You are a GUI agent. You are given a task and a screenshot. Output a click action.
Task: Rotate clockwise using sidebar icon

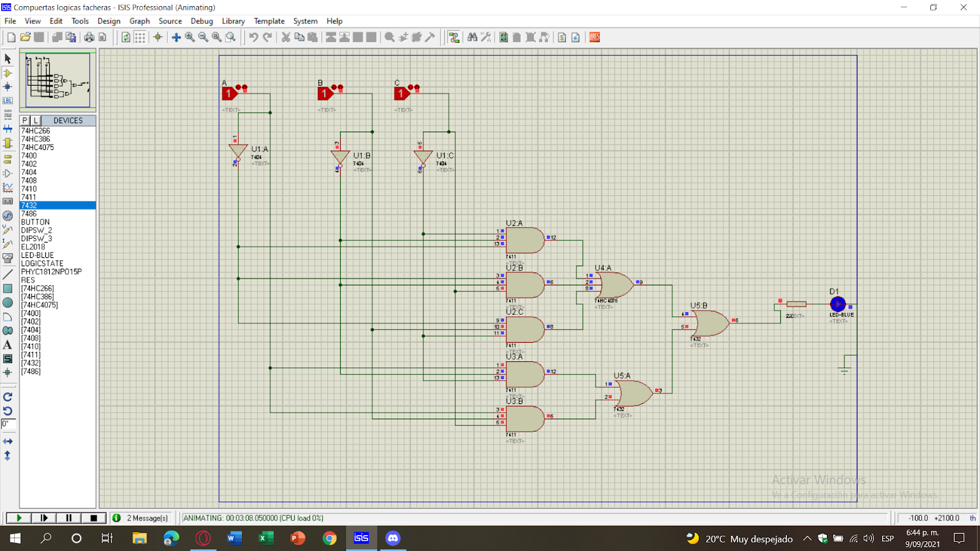coord(8,397)
